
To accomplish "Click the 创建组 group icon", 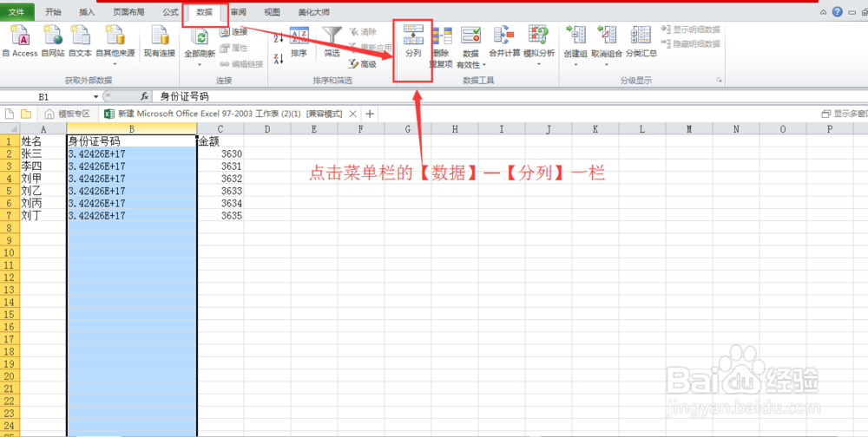I will 575,36.
